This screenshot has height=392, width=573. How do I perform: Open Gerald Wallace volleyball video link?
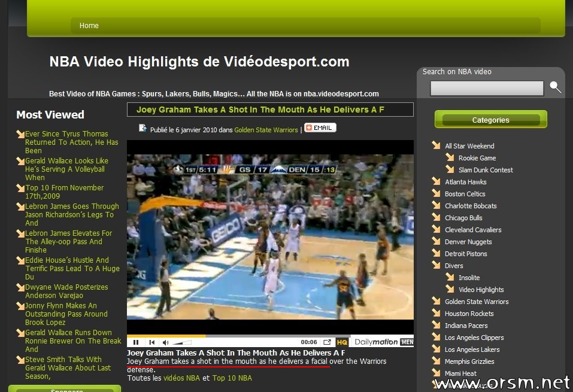66,169
